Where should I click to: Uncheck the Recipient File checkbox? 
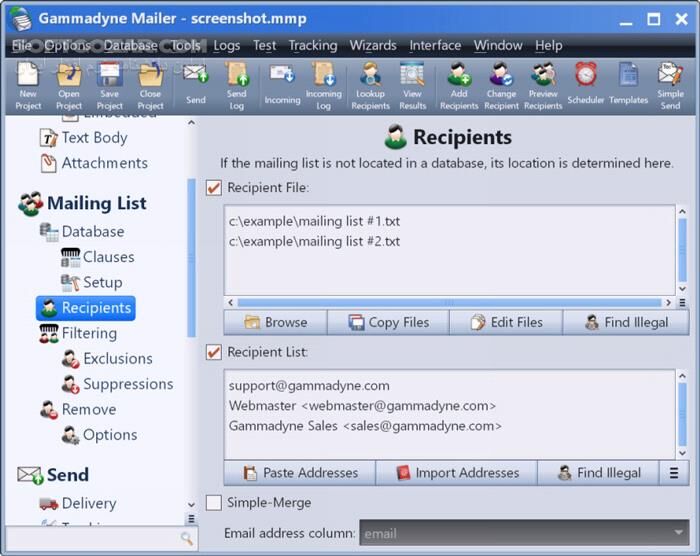[213, 187]
